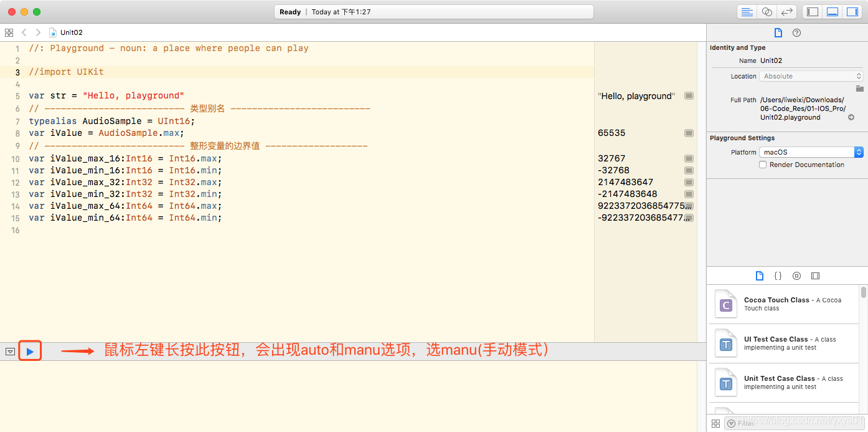Open the Platform macOS dropdown

pyautogui.click(x=811, y=152)
